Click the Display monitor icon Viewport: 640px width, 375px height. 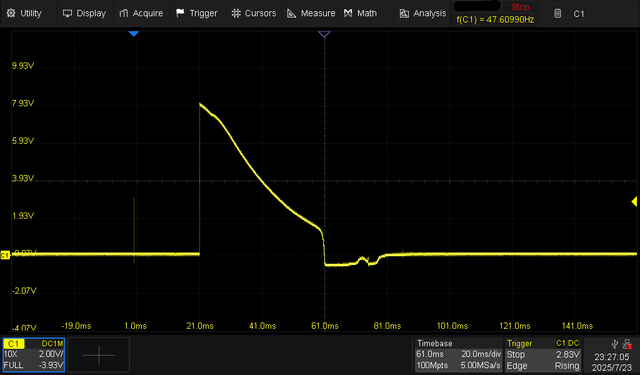click(67, 13)
